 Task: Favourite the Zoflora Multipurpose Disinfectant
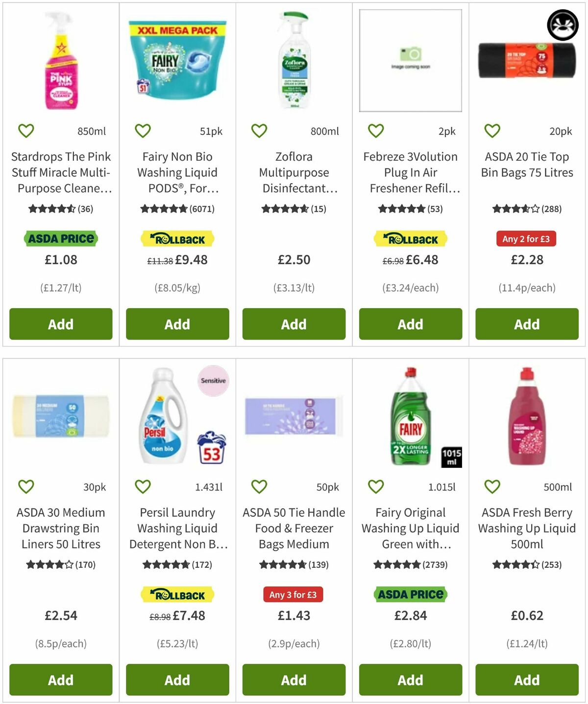tap(259, 131)
